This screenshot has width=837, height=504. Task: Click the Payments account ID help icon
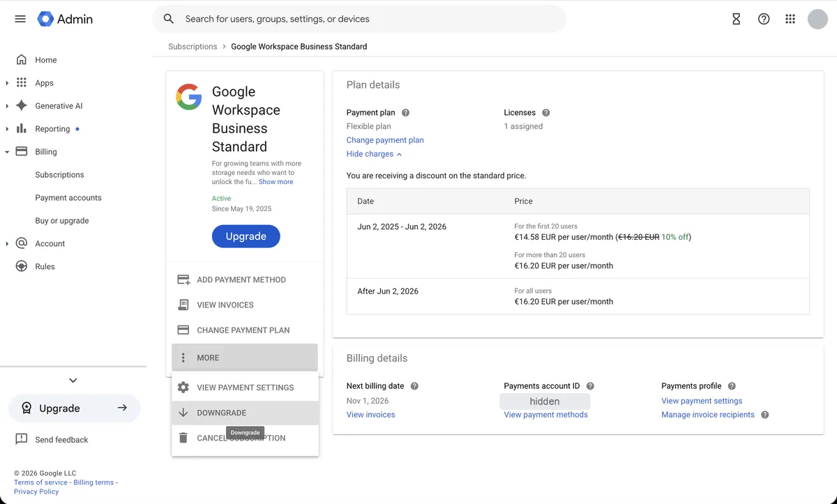590,385
